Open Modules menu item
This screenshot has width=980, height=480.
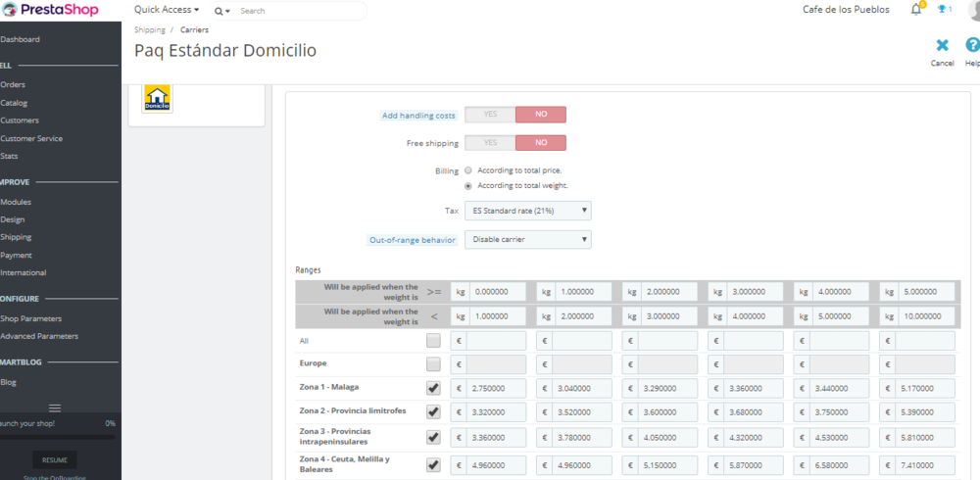[x=16, y=202]
